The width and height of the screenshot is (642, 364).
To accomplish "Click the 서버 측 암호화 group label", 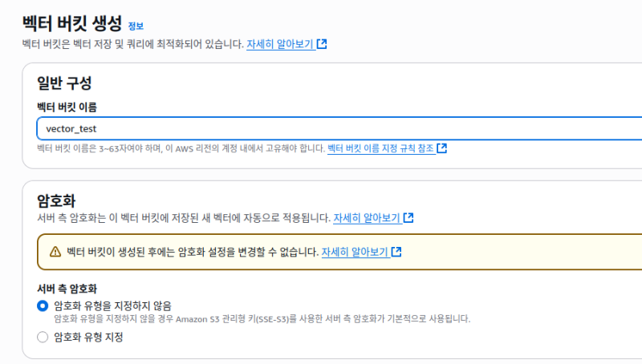I will pos(73,289).
